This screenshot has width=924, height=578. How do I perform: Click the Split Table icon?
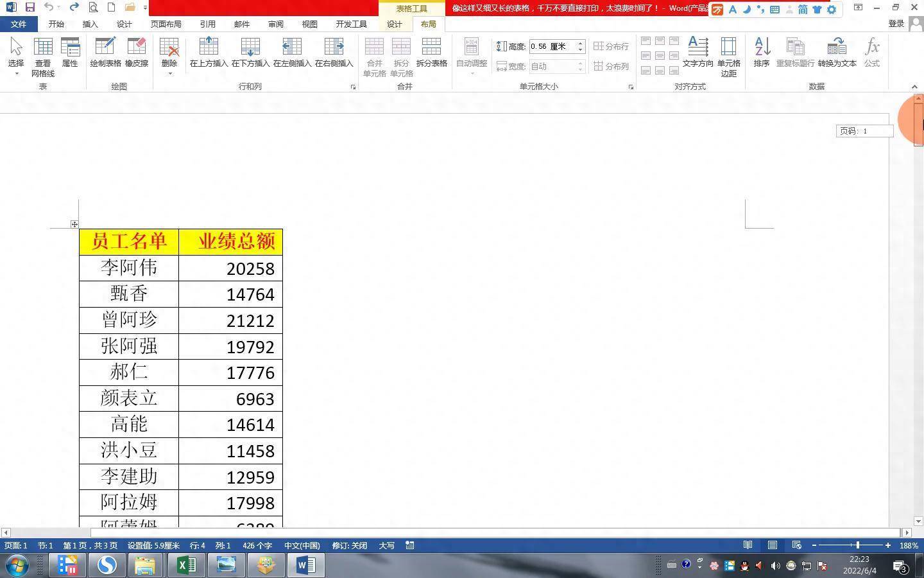click(431, 51)
